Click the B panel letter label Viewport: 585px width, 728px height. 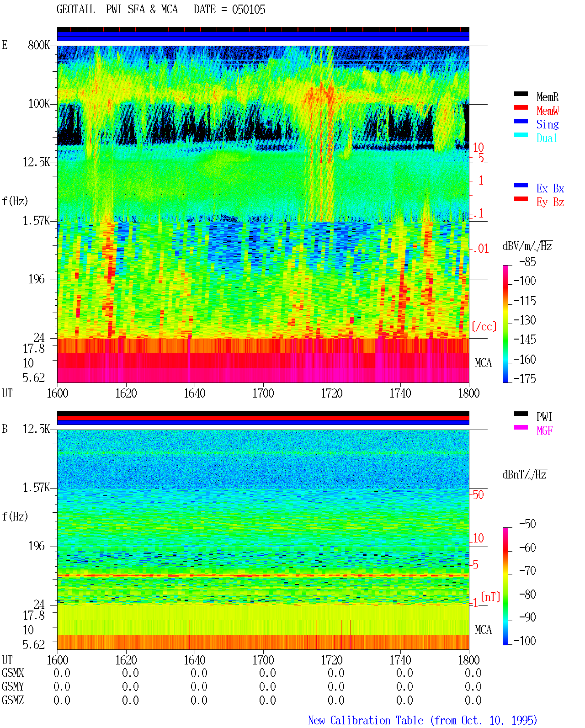click(5, 429)
